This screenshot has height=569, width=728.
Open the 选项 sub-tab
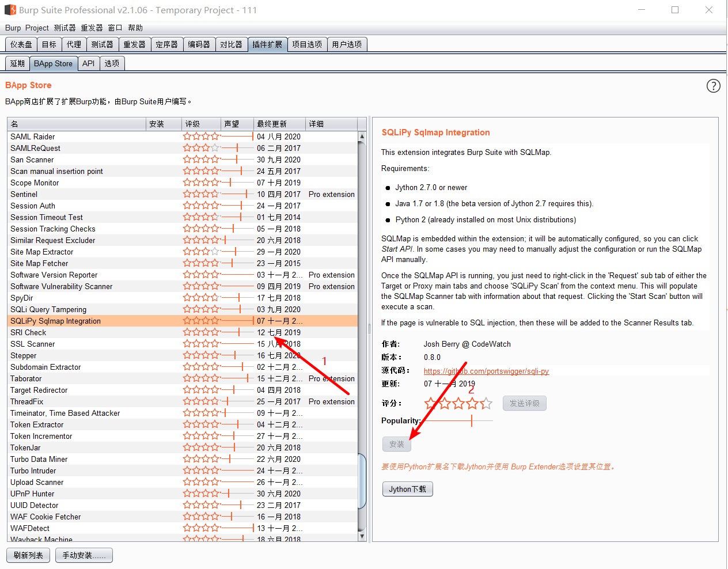click(112, 63)
